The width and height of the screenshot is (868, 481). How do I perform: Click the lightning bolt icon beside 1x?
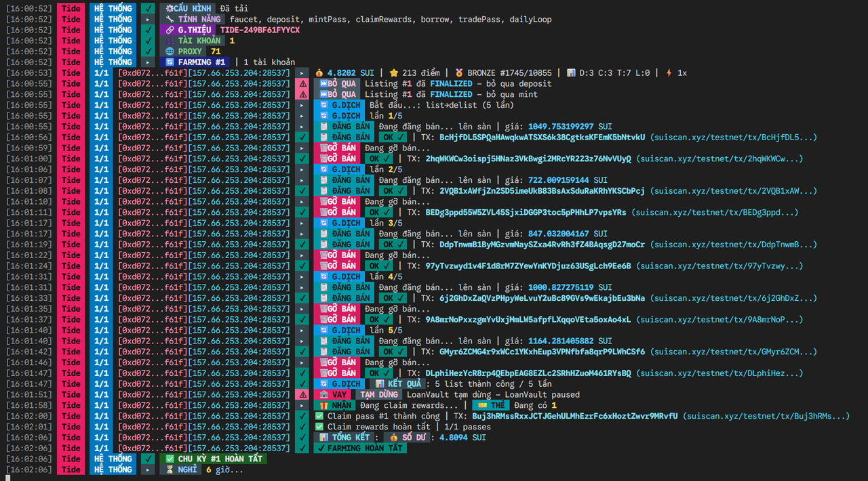[x=669, y=72]
